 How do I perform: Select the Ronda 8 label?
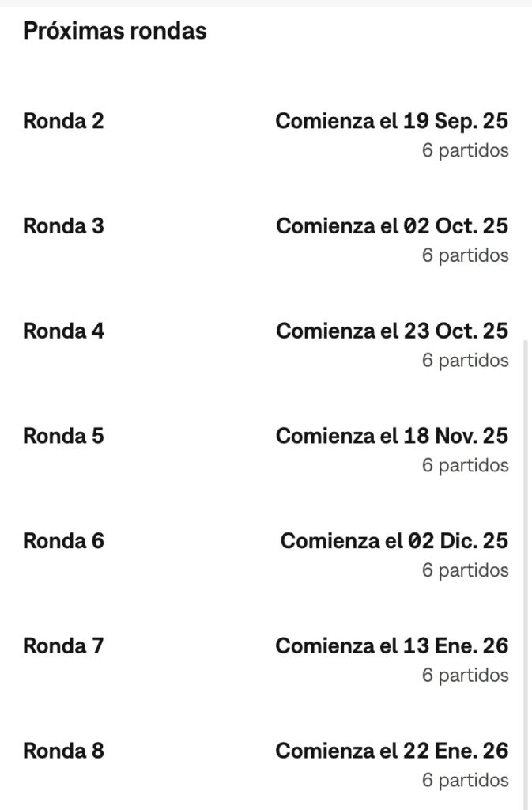point(63,751)
